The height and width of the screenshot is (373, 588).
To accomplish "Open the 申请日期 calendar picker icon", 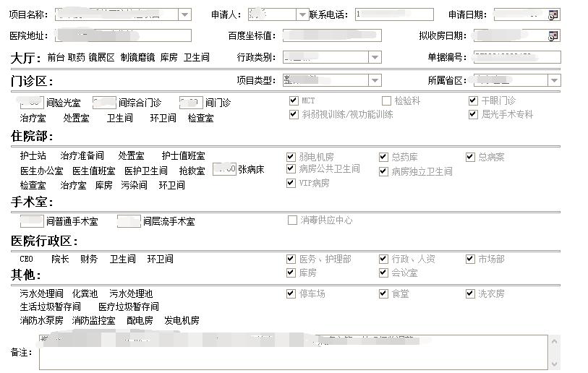I will click(554, 14).
